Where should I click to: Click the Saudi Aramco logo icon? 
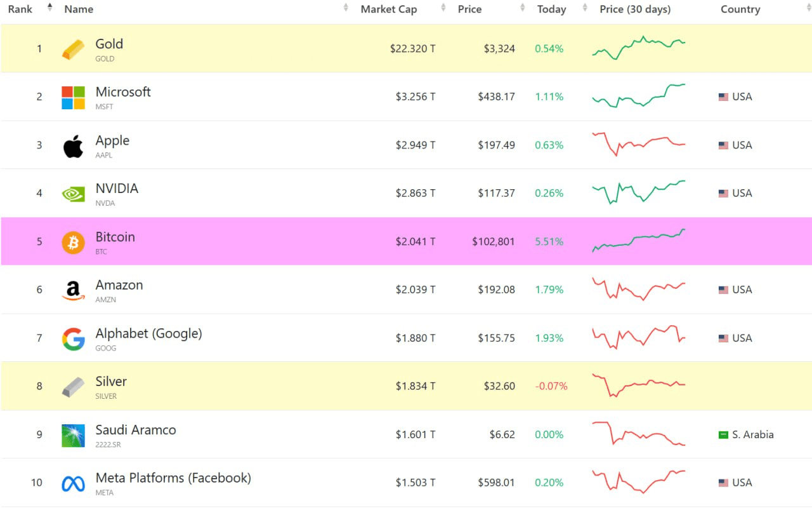pos(73,435)
